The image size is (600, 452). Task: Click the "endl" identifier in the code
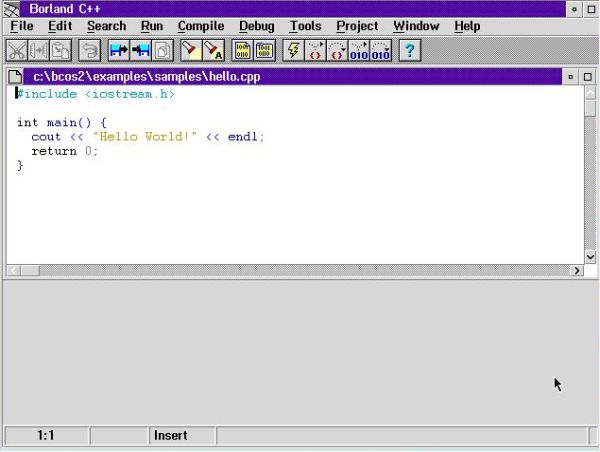pos(243,137)
